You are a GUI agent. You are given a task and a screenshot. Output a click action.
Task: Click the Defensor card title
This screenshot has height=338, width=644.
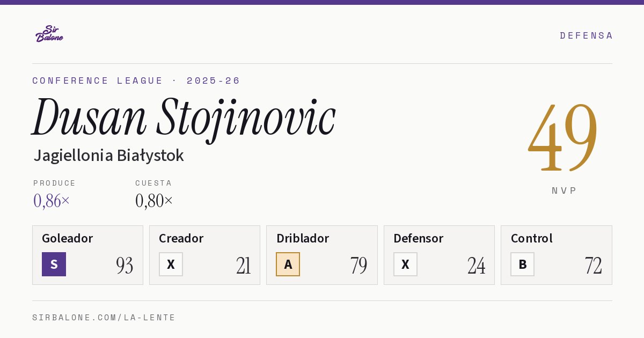(419, 238)
